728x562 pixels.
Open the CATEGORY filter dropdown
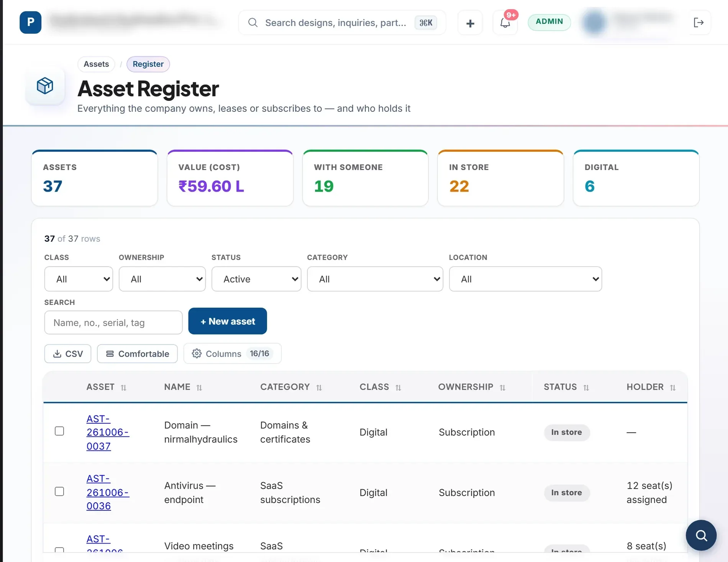click(x=375, y=279)
